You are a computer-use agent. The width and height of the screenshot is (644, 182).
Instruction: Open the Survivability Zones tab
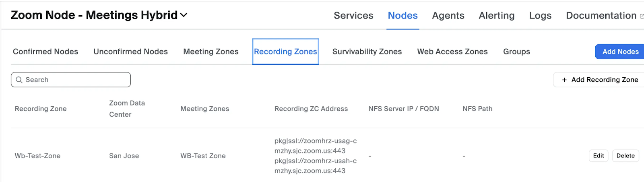click(367, 52)
